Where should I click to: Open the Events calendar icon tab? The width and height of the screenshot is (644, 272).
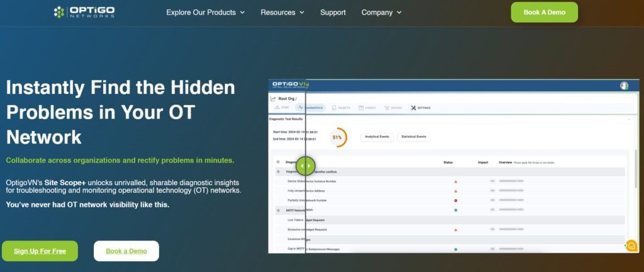point(362,108)
